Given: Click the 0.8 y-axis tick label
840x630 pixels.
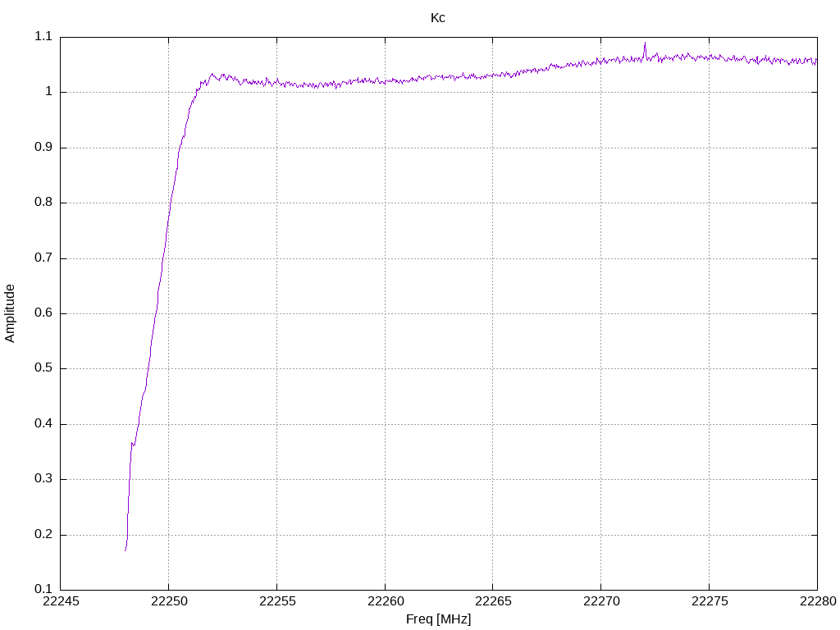Looking at the screenshot, I should [43, 203].
